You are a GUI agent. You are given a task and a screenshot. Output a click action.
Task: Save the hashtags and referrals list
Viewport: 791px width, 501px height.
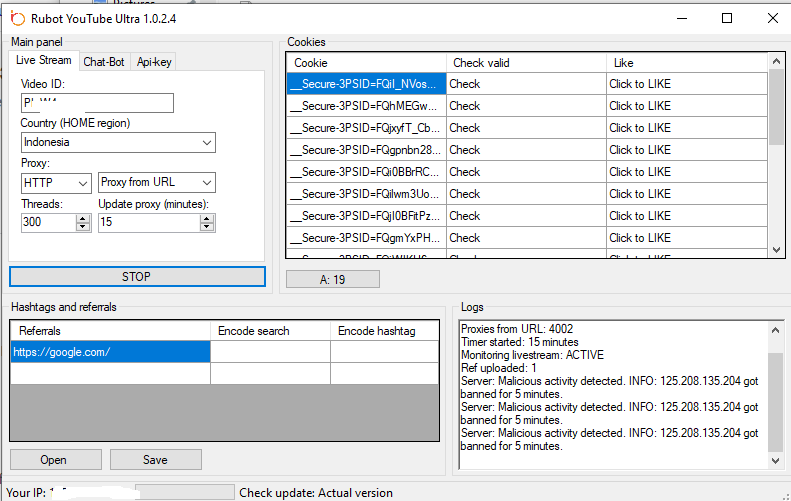click(x=155, y=460)
